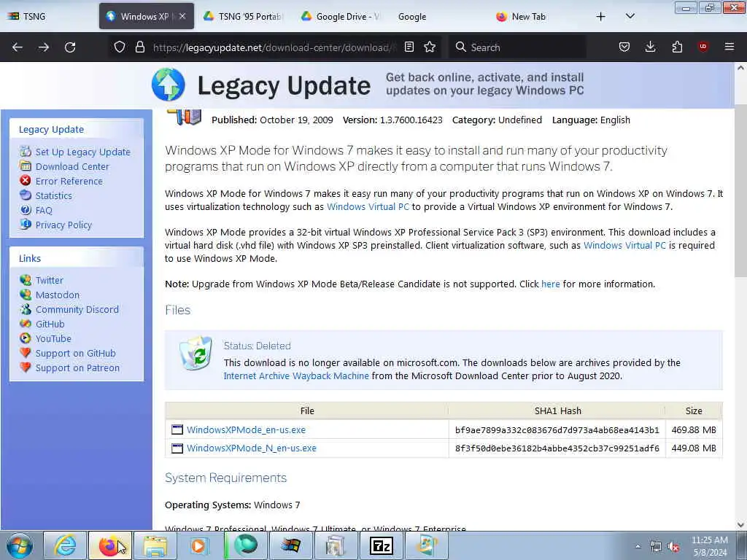Click the muted volume tray icon

[673, 547]
